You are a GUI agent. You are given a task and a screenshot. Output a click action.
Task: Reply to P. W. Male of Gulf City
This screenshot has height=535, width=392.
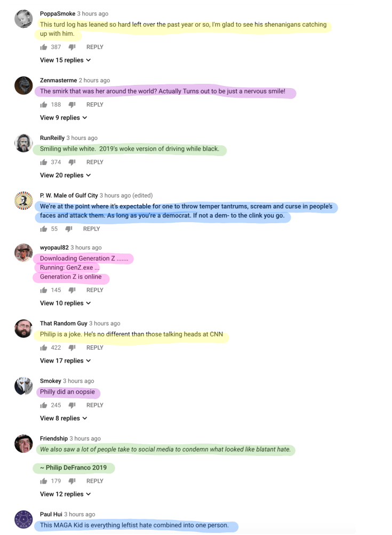[x=91, y=229]
